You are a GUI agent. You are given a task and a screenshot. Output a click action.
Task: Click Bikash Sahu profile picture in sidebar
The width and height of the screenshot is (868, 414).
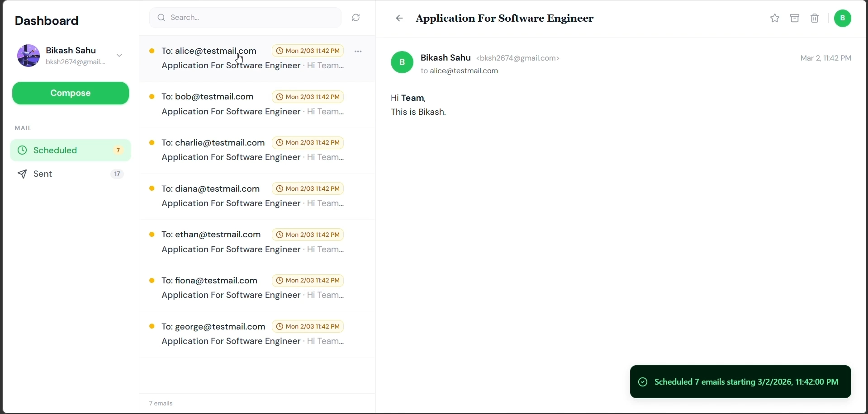pos(28,56)
